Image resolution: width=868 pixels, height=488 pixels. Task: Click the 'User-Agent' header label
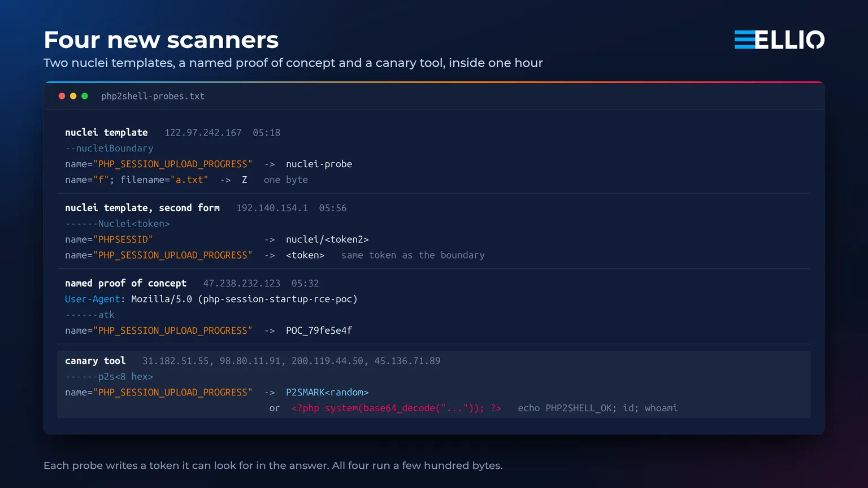(93, 299)
